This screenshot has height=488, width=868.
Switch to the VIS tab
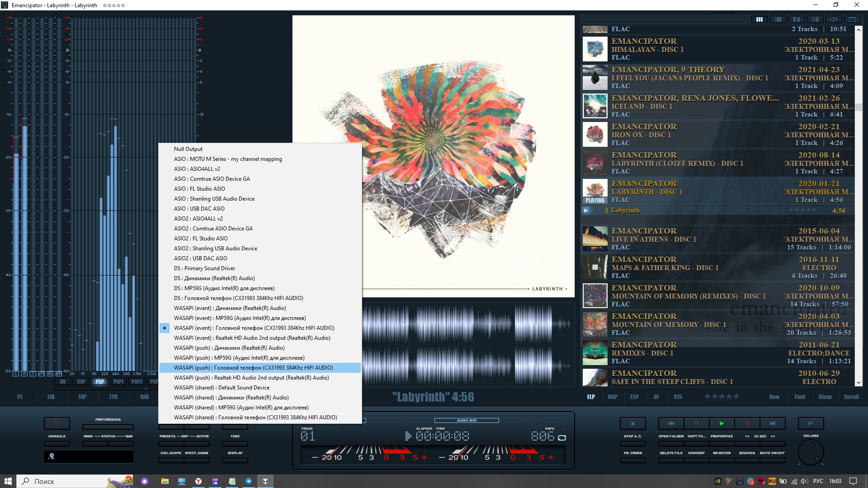(678, 397)
